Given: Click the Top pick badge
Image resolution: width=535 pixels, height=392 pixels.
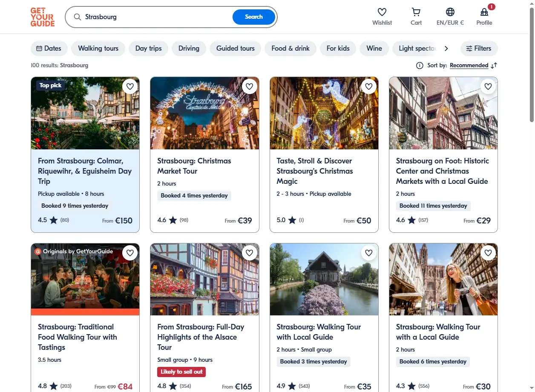Looking at the screenshot, I should pos(50,86).
